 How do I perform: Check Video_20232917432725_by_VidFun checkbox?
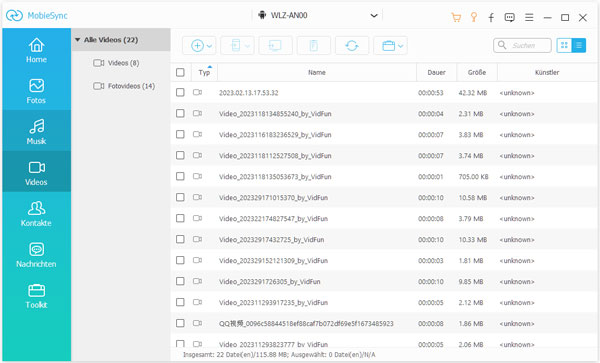(x=180, y=239)
